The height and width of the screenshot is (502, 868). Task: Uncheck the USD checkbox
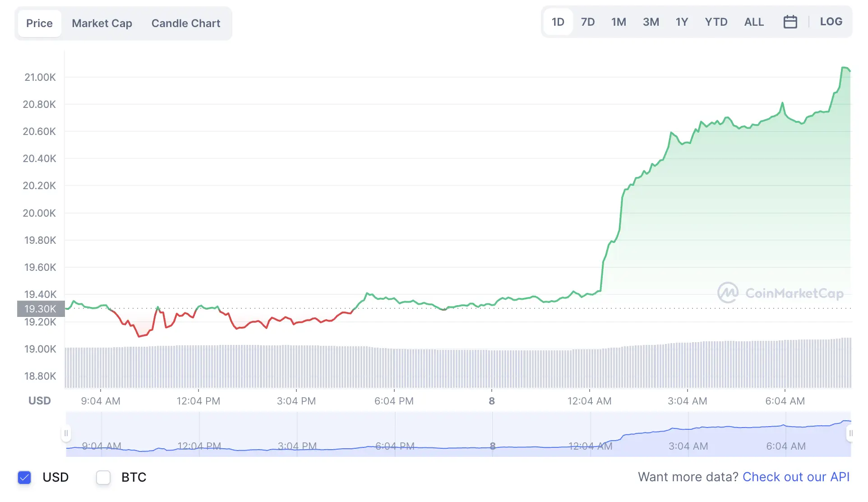pyautogui.click(x=24, y=477)
